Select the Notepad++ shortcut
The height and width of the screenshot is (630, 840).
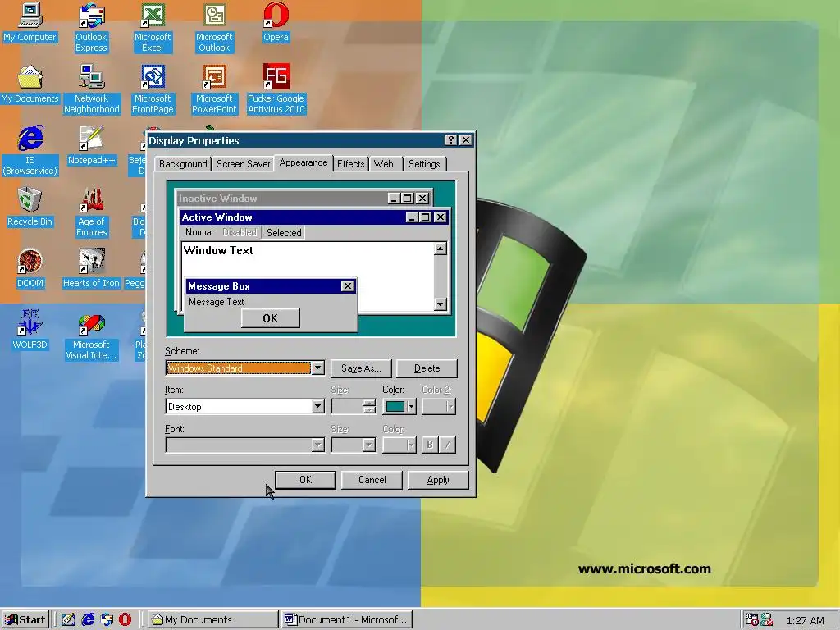[91, 146]
